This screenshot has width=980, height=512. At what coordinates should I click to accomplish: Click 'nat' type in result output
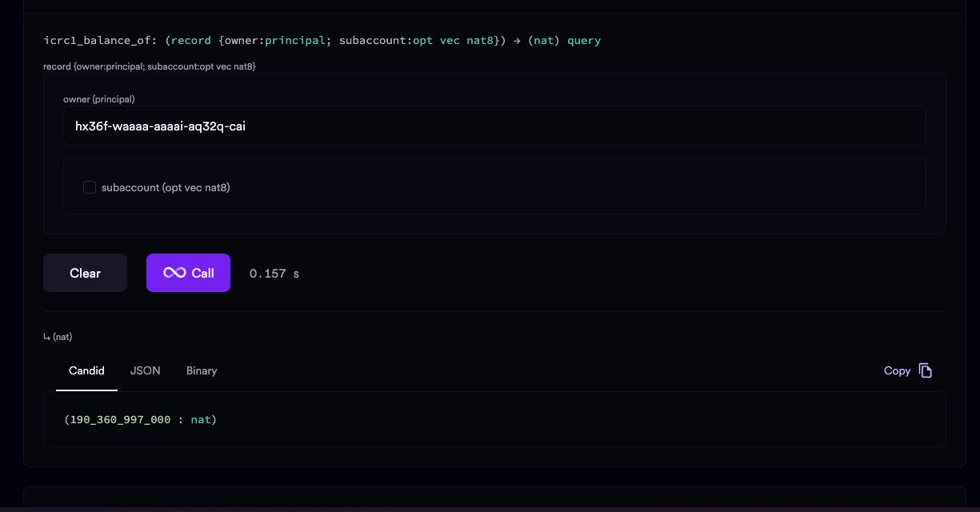pyautogui.click(x=200, y=419)
